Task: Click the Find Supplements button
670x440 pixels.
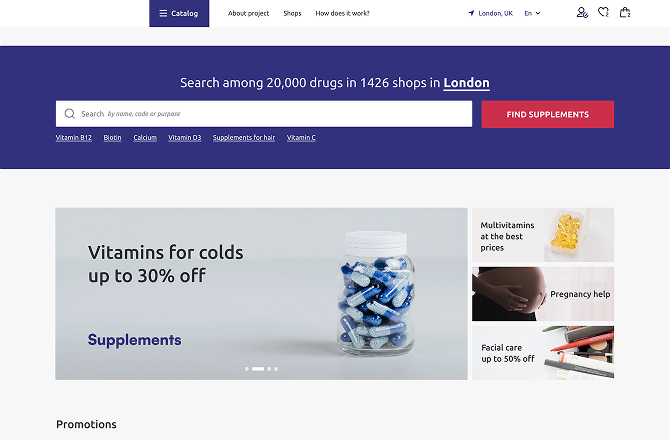Action: pos(547,114)
